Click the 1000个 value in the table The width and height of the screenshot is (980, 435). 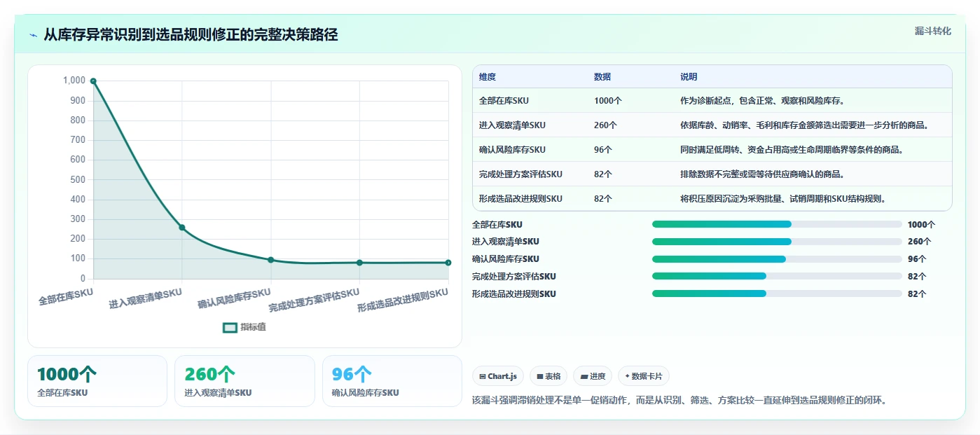(608, 101)
